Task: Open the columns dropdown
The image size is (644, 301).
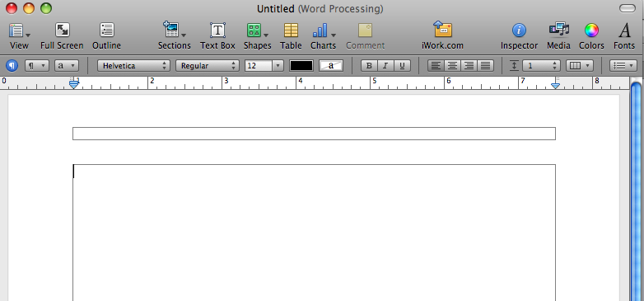Action: 580,66
